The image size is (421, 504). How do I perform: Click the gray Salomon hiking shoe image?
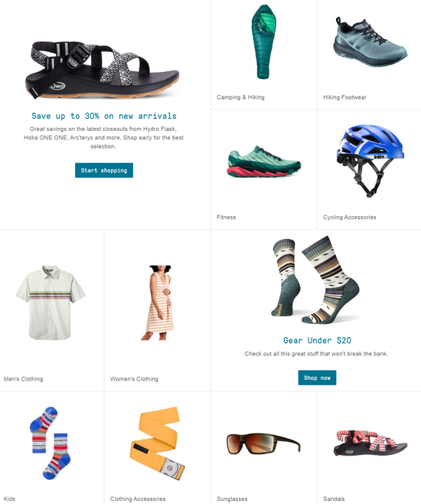coord(370,42)
